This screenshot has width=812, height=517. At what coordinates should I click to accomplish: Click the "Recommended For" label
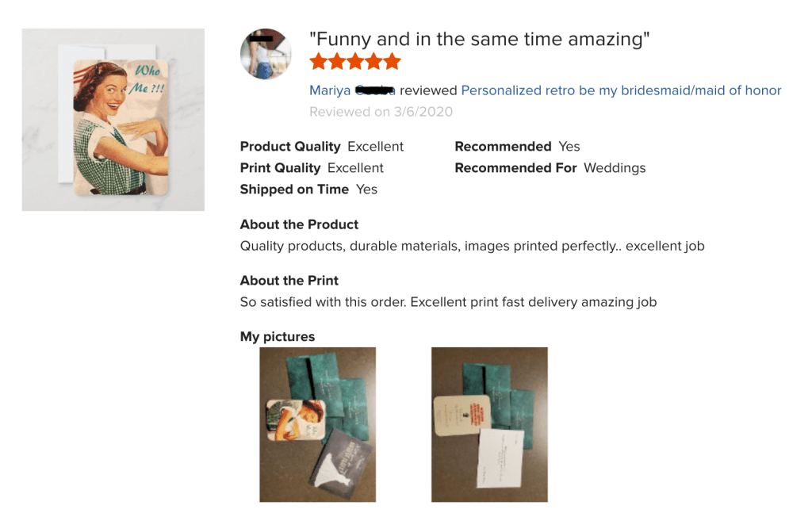(x=515, y=168)
